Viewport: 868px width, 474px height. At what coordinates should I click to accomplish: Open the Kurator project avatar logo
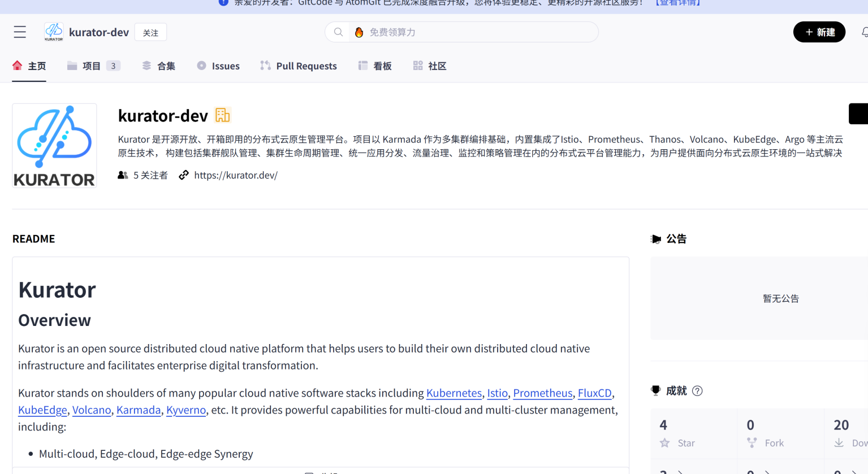[x=54, y=145]
